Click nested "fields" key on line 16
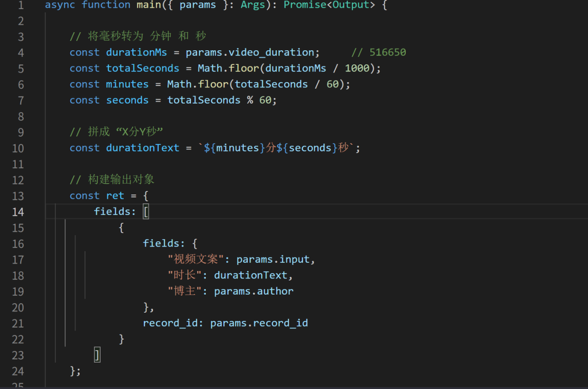Screen dimensions: 588x389 [x=161, y=244]
